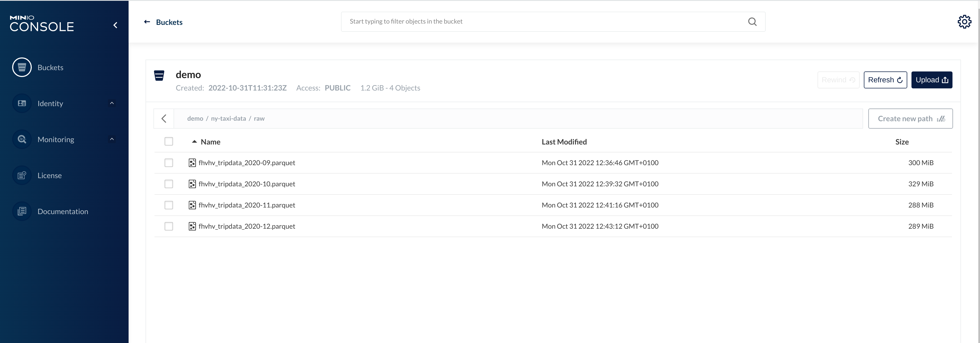Expand the Identity menu chevron

click(112, 103)
